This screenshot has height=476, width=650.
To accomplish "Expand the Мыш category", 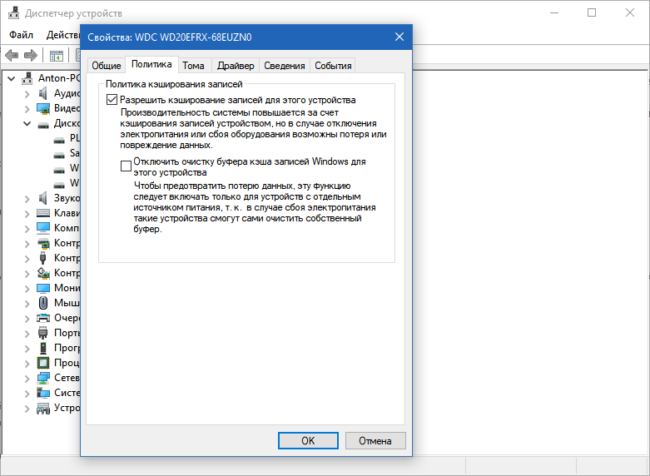I will pos(27,303).
